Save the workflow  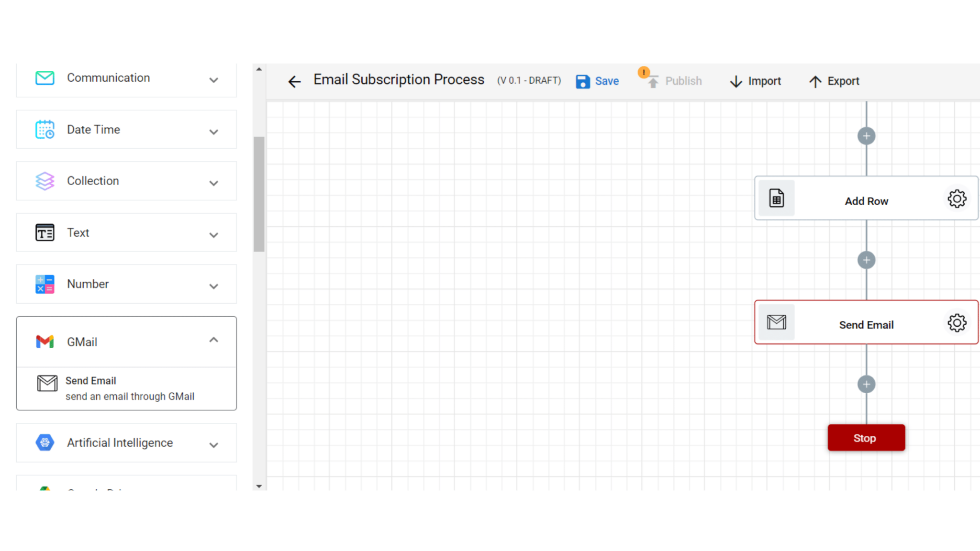click(597, 81)
